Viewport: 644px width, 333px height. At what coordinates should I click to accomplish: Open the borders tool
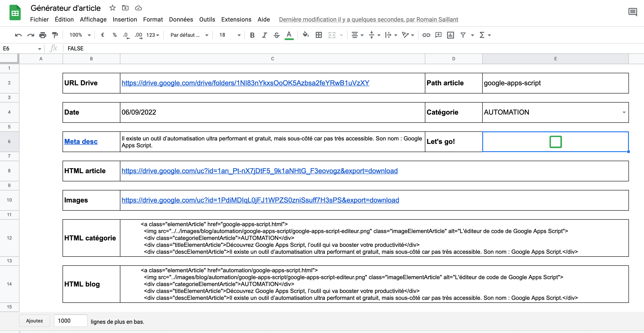(x=319, y=35)
